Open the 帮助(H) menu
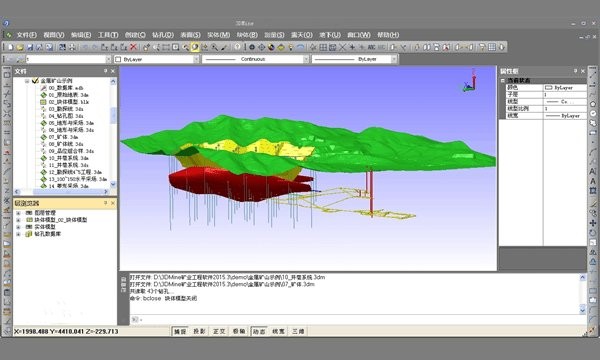600x360 pixels. (x=388, y=35)
